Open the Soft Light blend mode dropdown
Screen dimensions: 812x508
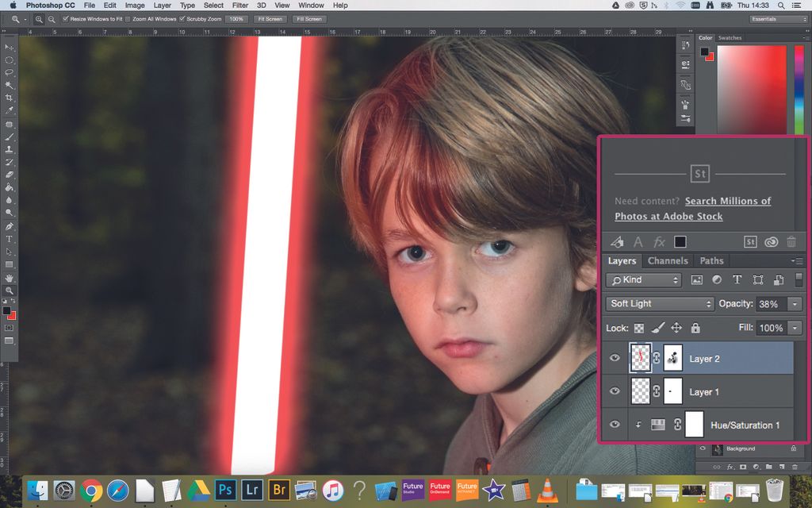point(658,303)
